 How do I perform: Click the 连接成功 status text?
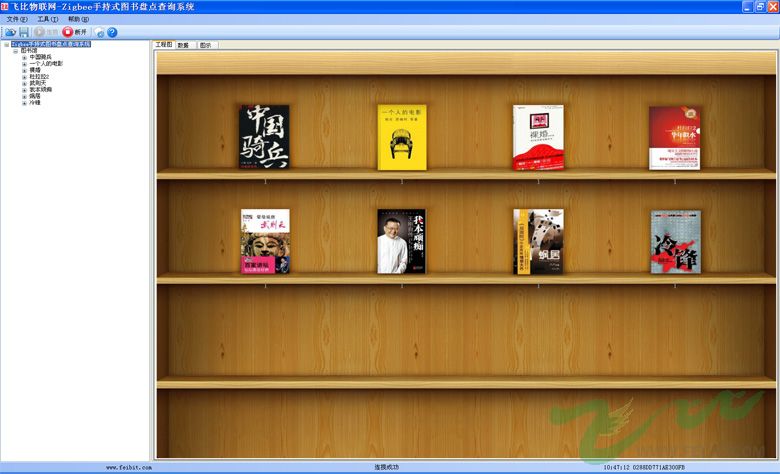click(x=387, y=468)
